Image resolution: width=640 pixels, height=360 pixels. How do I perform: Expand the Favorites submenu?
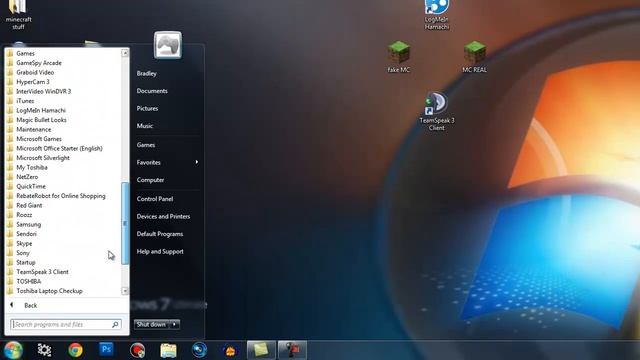(x=167, y=162)
